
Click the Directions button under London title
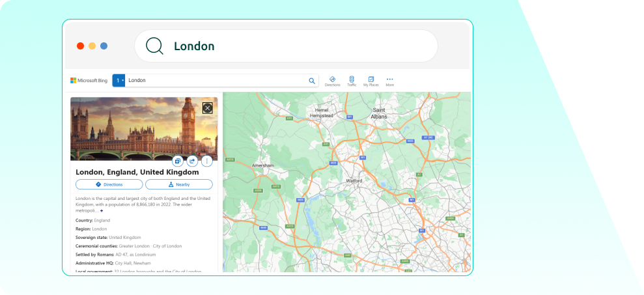click(109, 184)
